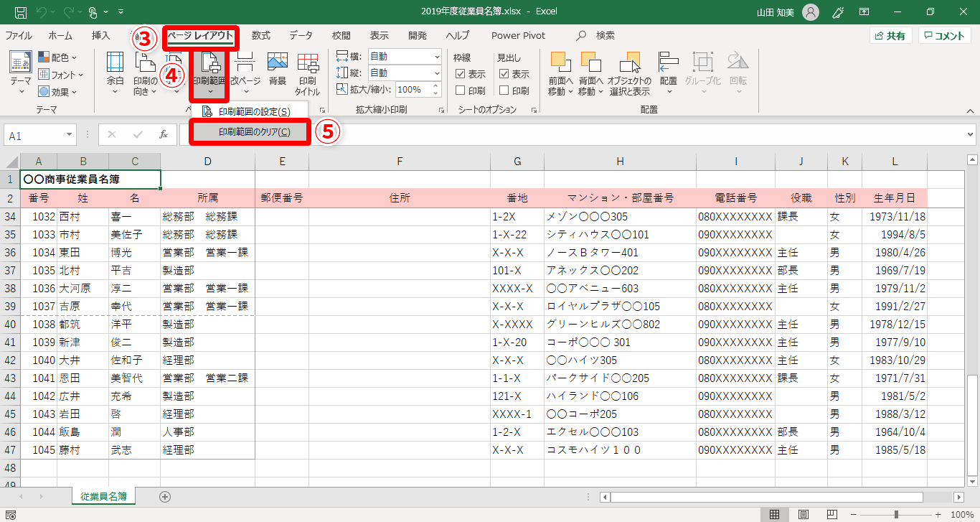Click the cancel (X) icon in formula bar
This screenshot has height=522, width=980.
[x=112, y=134]
